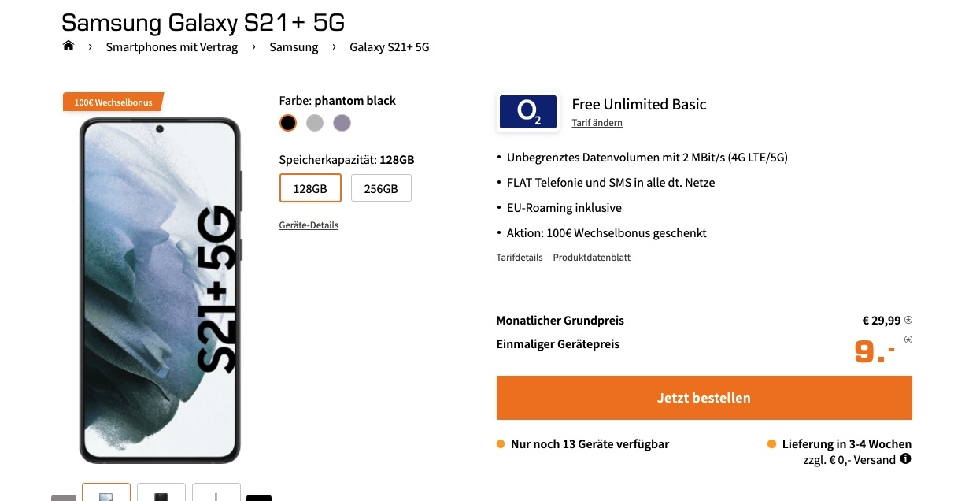Click the home icon in breadcrumb
This screenshot has width=980, height=501.
(68, 46)
